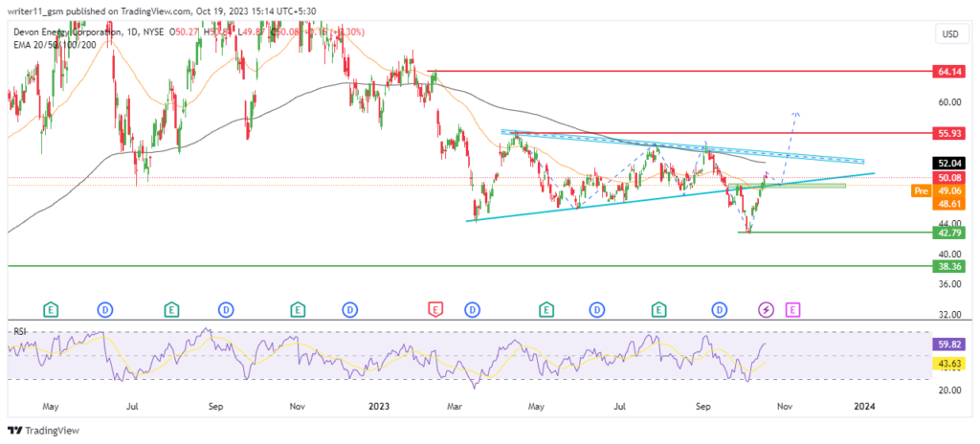Screen dimensions: 980x444
Task: Click the RSI indicator label
Action: [x=19, y=332]
